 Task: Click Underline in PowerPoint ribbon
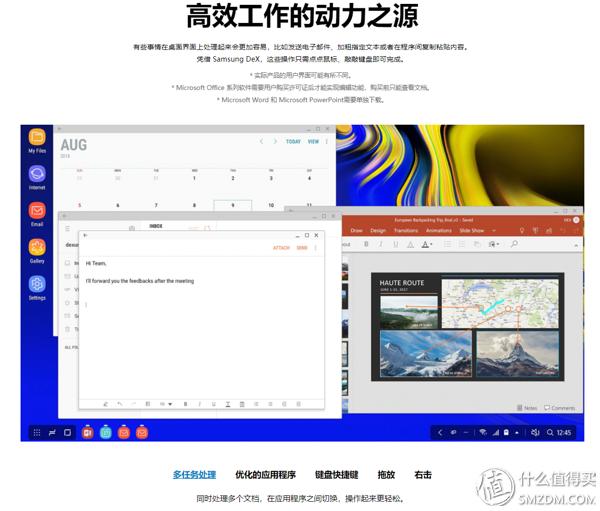pyautogui.click(x=396, y=244)
